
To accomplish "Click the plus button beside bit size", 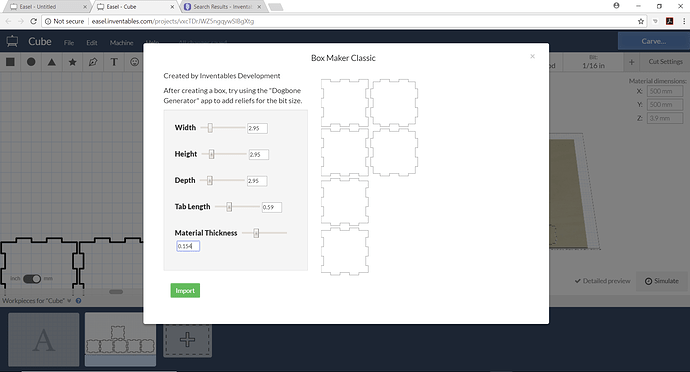I will 631,62.
